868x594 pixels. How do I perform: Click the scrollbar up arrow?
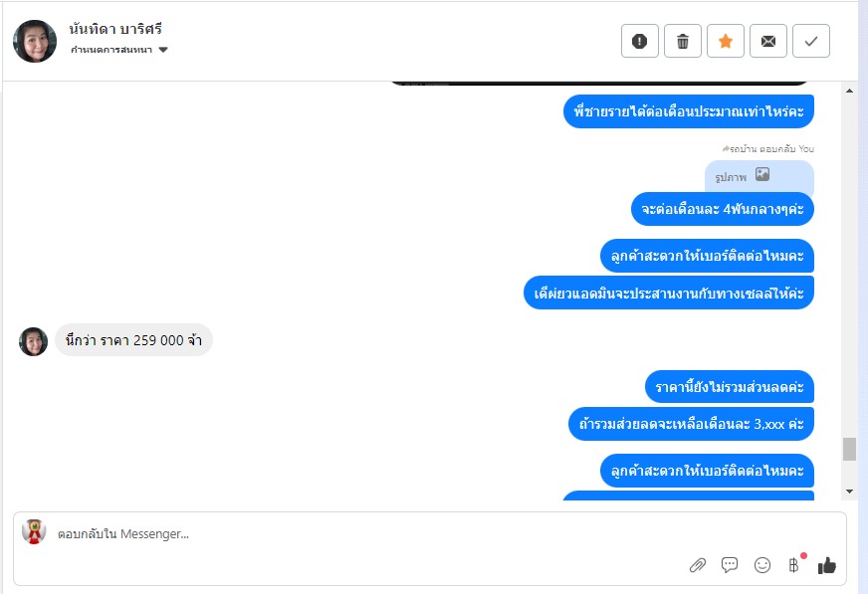[x=850, y=91]
